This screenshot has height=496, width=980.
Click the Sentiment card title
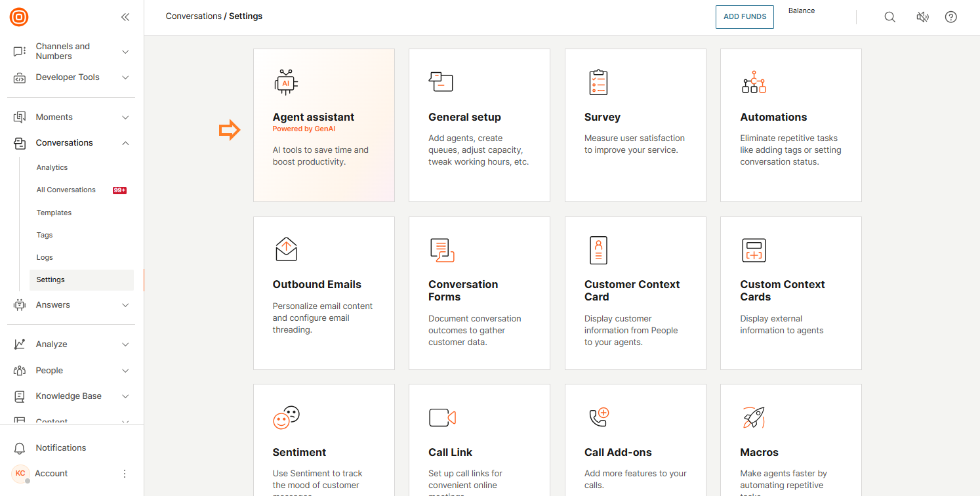(x=299, y=453)
